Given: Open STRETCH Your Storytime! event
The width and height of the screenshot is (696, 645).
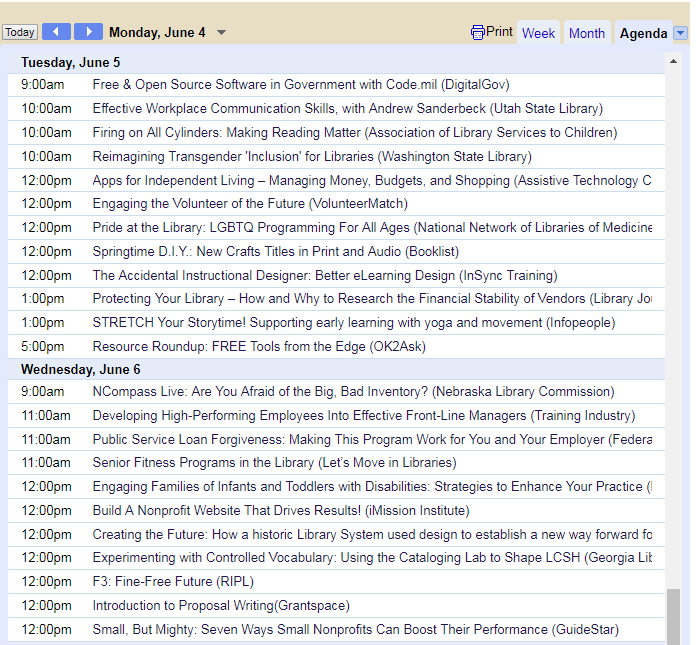Looking at the screenshot, I should 354,322.
